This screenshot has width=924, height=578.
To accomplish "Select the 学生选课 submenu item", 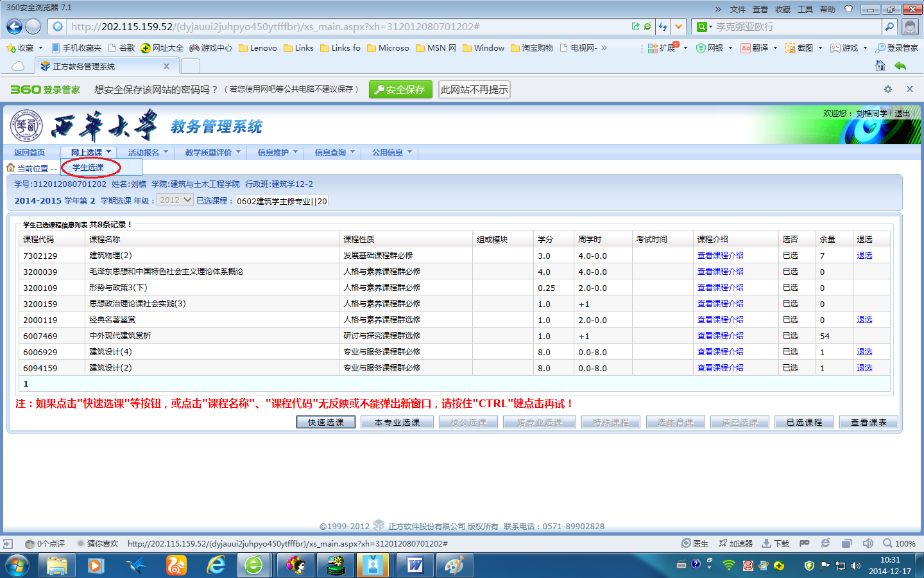I will click(88, 168).
